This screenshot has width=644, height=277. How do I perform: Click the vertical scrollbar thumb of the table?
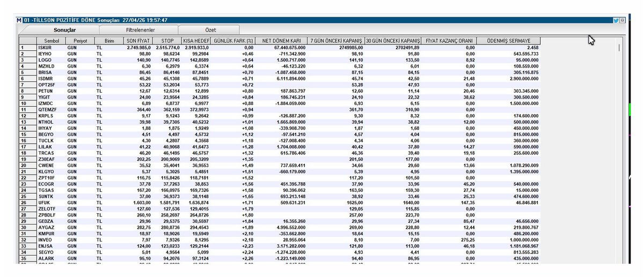coord(620,48)
